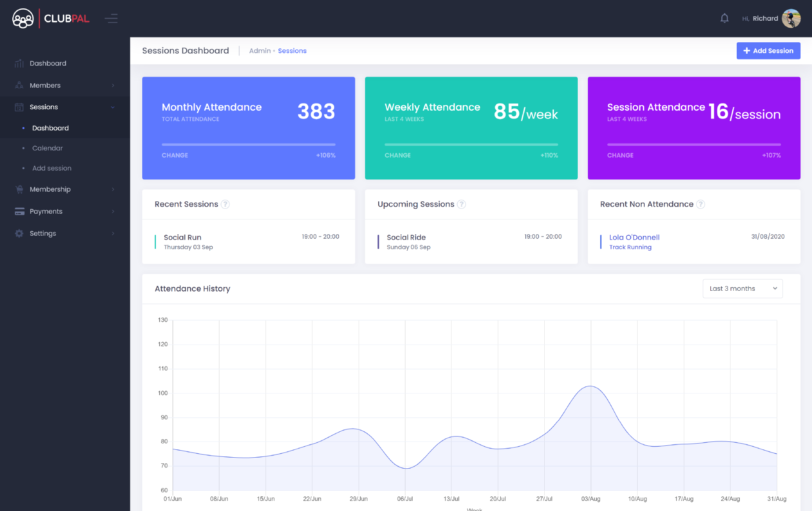Open the notifications bell

(724, 19)
